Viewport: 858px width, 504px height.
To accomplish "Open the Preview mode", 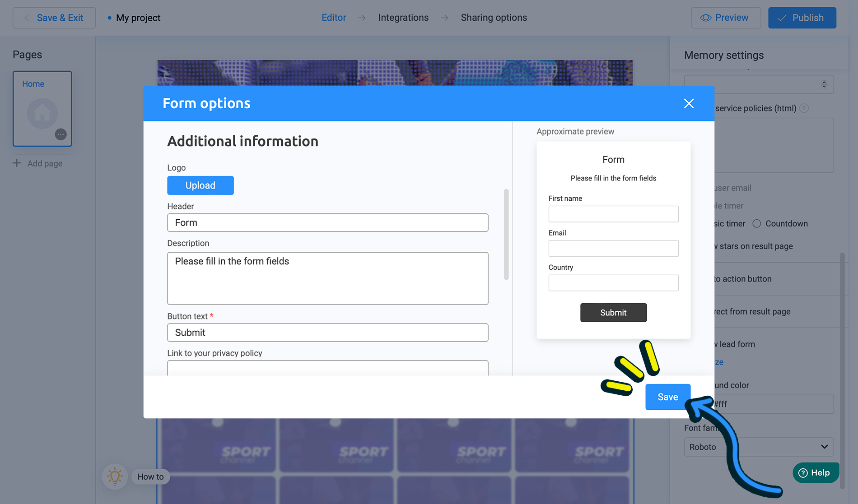I will [x=726, y=18].
